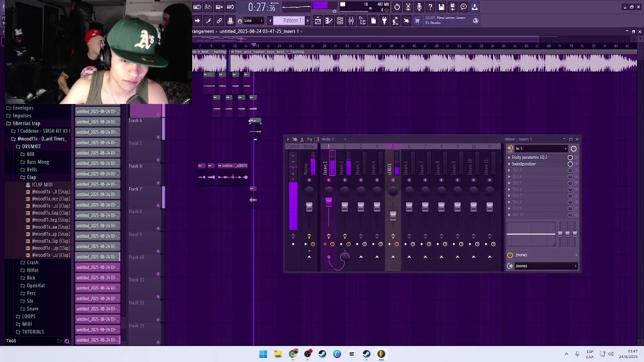Open the shopping cart content library

click(417, 21)
